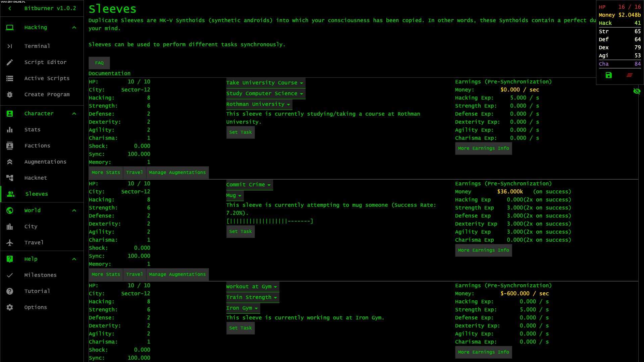Open Hacknet via its node icon
Image resolution: width=644 pixels, height=362 pixels.
[x=10, y=178]
